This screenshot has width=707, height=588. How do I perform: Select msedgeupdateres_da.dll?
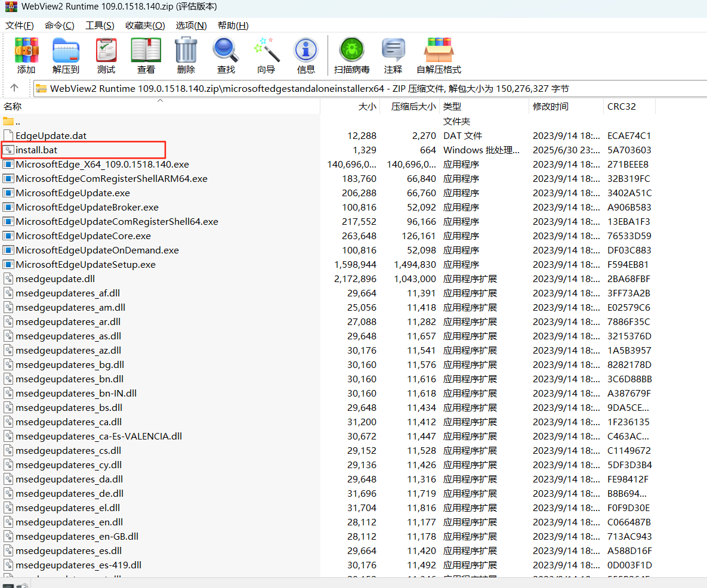click(x=69, y=479)
